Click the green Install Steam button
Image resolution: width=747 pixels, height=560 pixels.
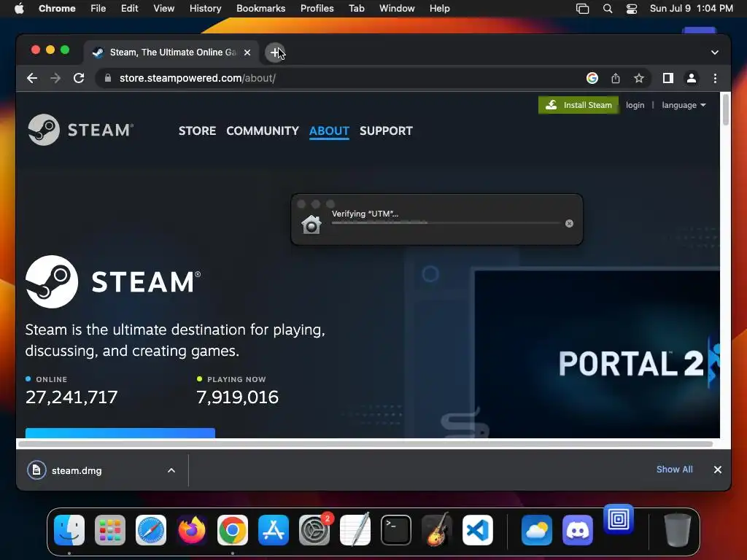(x=578, y=105)
